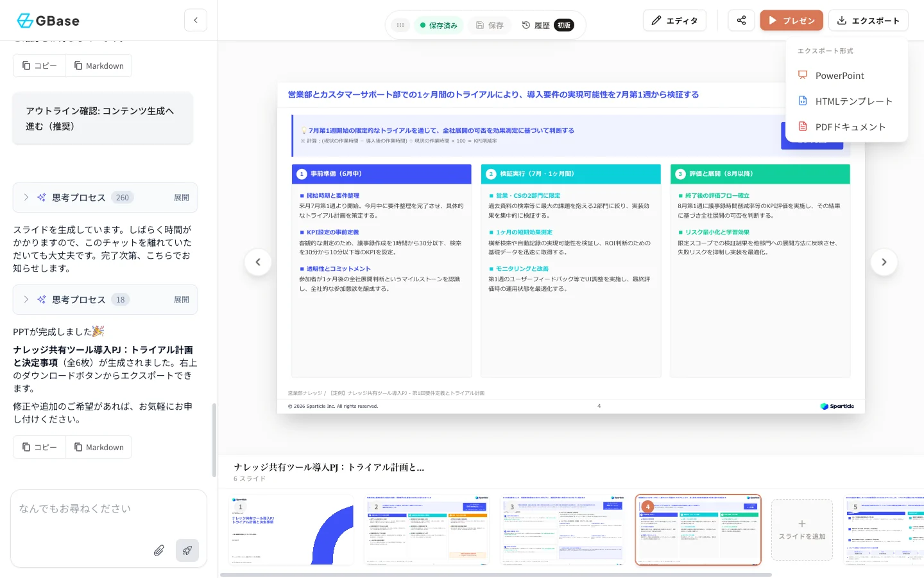This screenshot has width=924, height=578.
Task: Click the chat panel vertical scrollbar
Action: coord(214,440)
